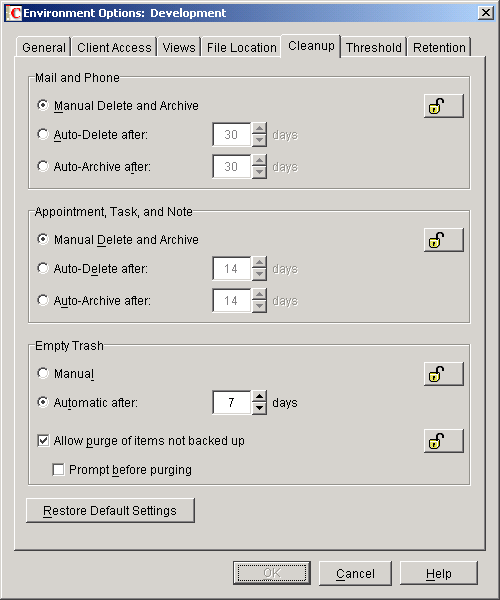
Task: Go to the File Location tab
Action: [x=241, y=47]
